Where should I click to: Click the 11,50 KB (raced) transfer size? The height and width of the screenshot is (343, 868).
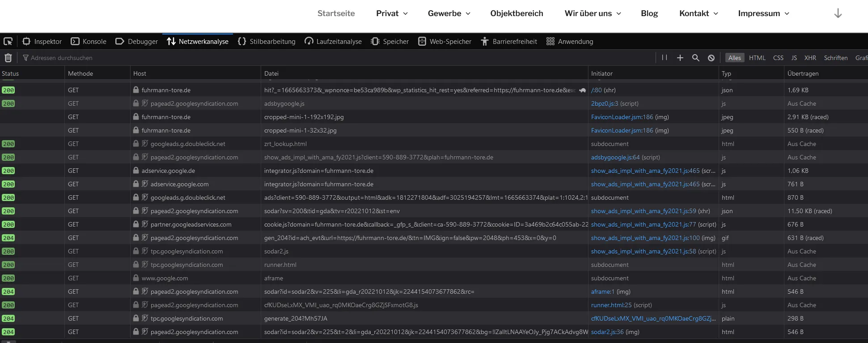pos(810,211)
